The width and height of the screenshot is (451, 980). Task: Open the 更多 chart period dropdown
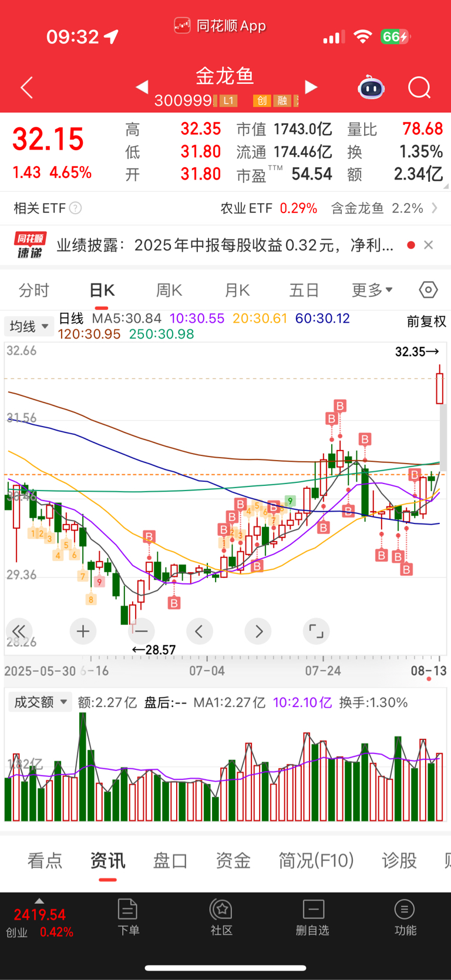(x=372, y=290)
